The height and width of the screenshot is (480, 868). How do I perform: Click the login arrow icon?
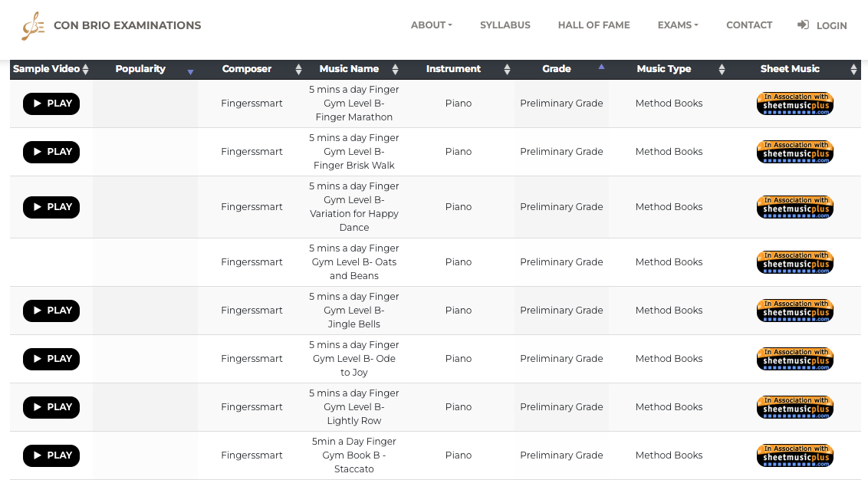point(803,25)
